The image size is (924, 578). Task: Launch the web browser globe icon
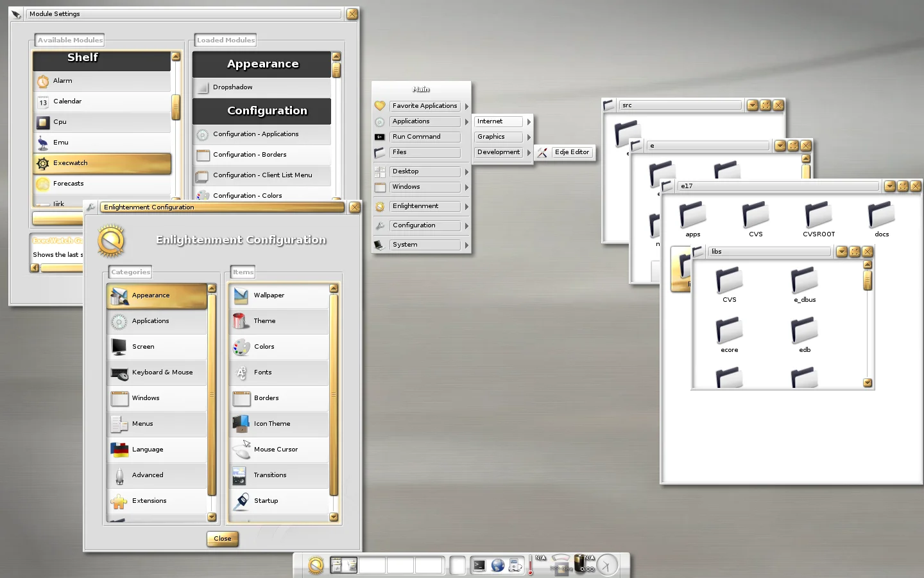tap(498, 565)
